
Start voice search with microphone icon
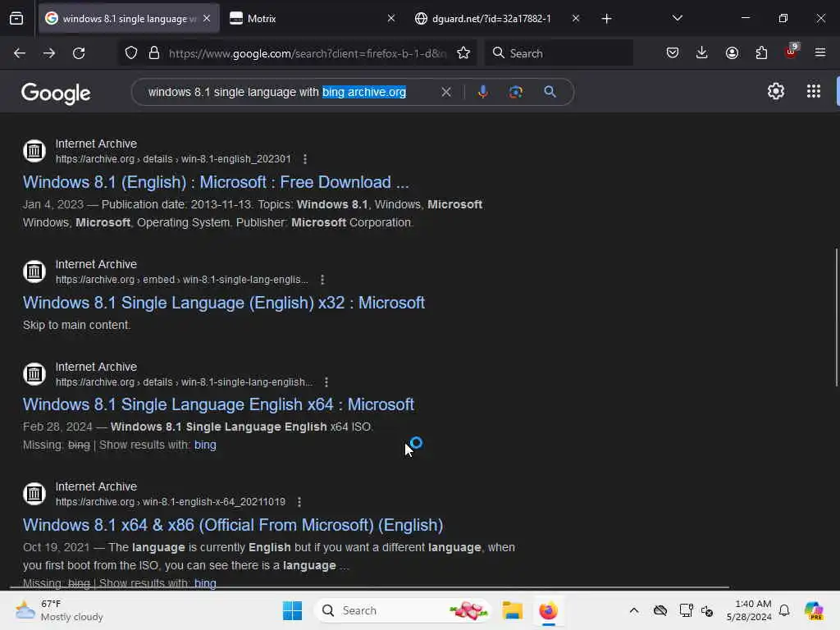point(482,92)
